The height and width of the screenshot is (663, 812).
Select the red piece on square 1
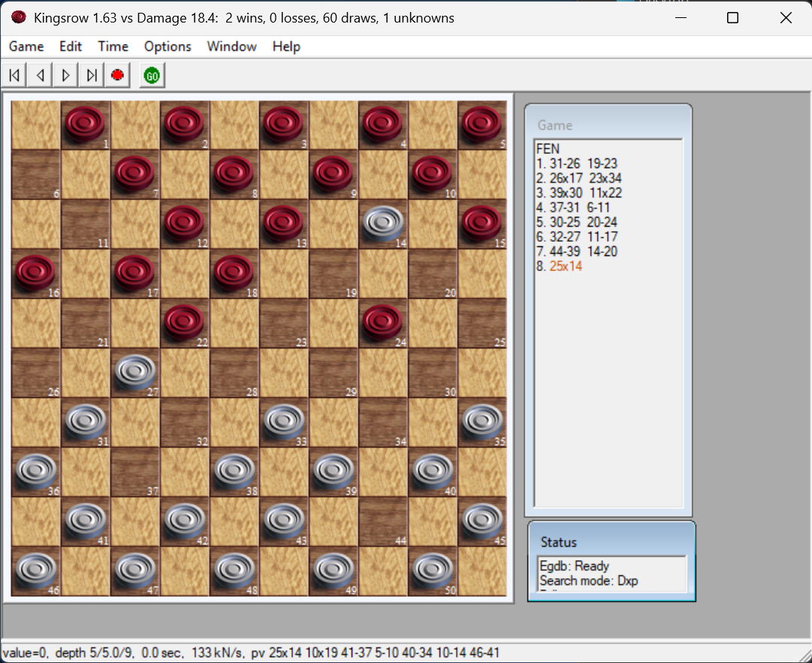85,124
